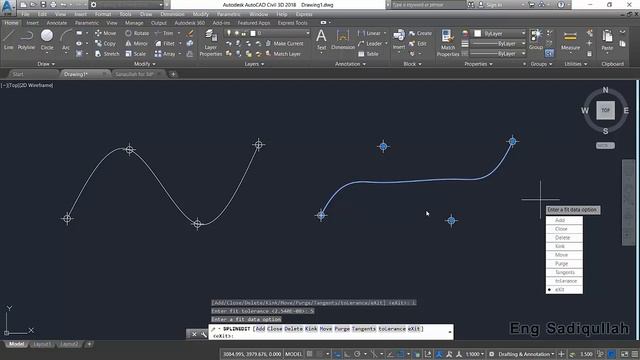Image resolution: width=640 pixels, height=360 pixels.
Task: Open Layer Properties manager
Action: [211, 43]
